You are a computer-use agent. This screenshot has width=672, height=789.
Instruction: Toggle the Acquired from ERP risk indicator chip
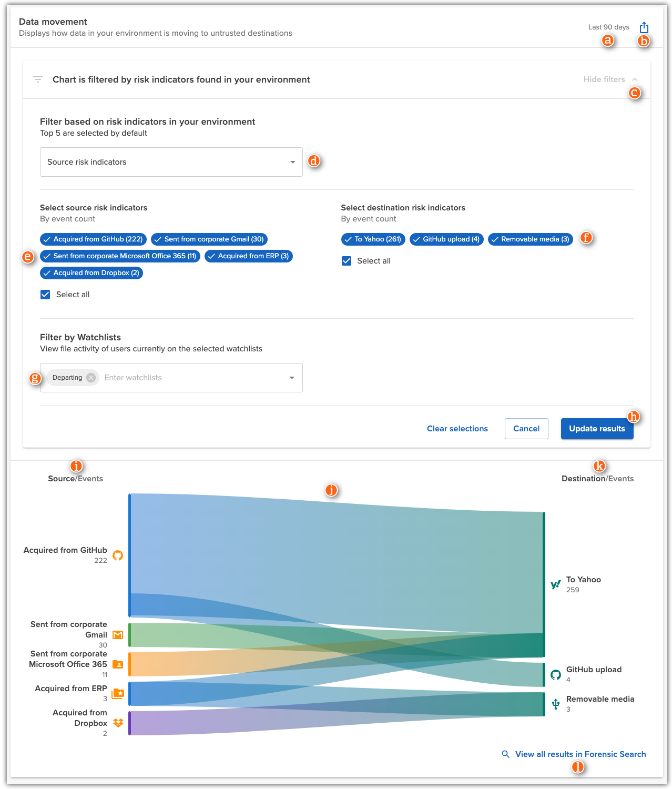[x=248, y=256]
